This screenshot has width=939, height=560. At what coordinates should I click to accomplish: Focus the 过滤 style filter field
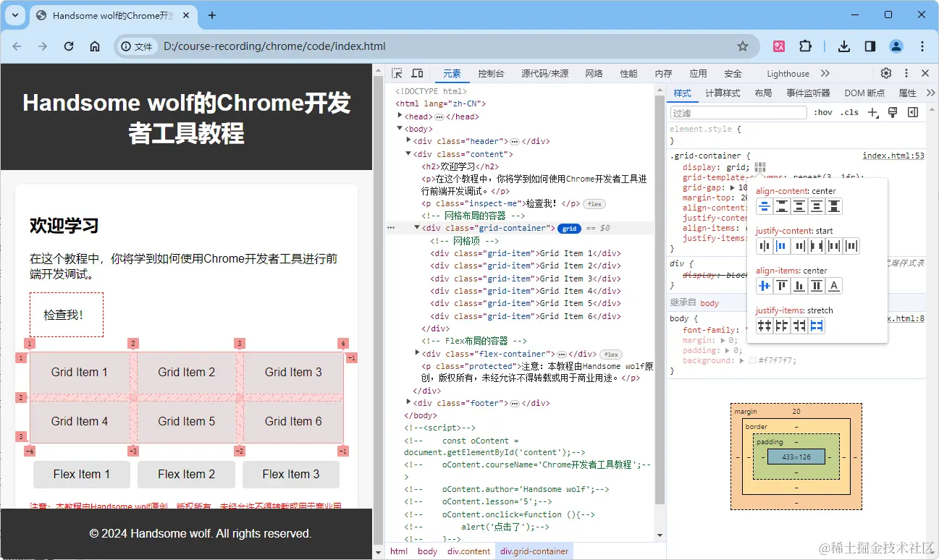pos(738,113)
